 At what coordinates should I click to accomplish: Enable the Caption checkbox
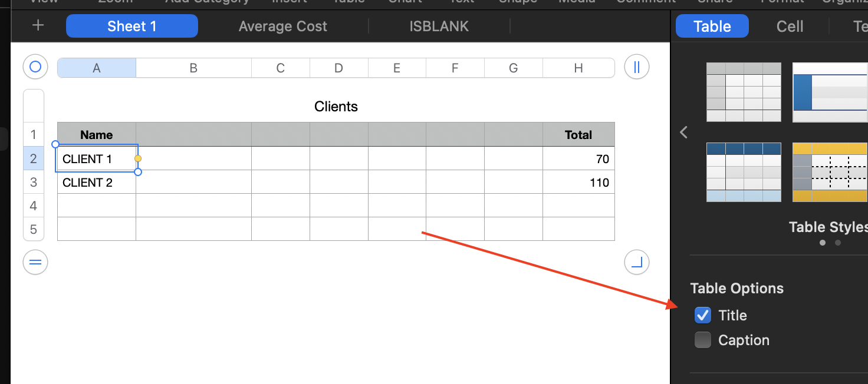[x=703, y=340]
